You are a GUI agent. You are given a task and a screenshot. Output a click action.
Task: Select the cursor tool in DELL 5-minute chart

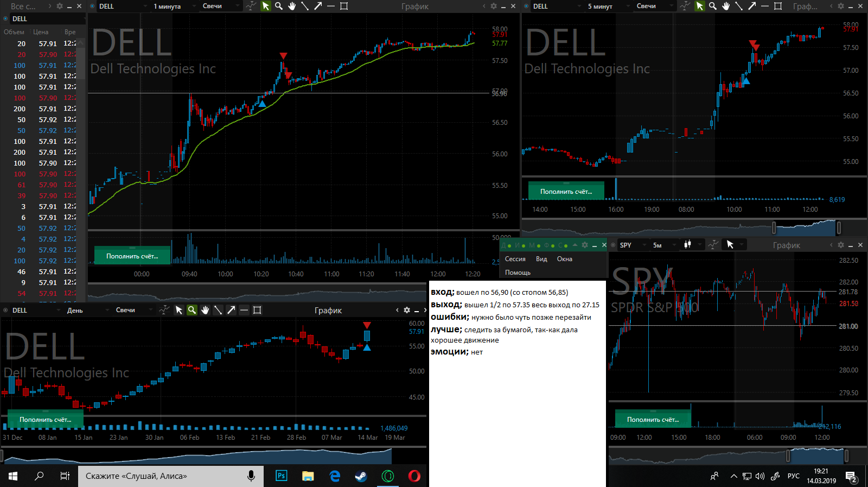pyautogui.click(x=700, y=6)
